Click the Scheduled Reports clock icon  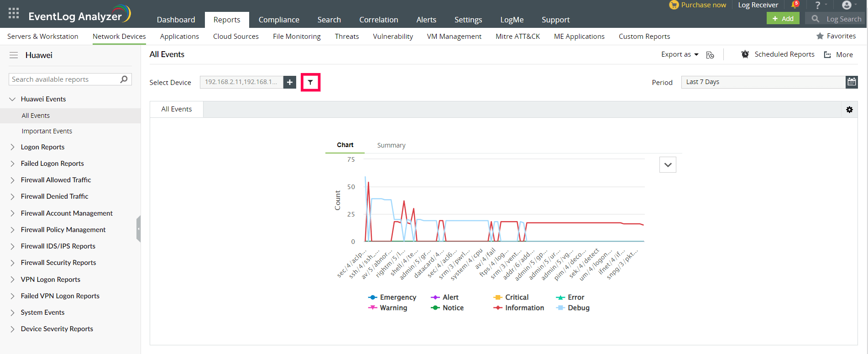pyautogui.click(x=745, y=54)
